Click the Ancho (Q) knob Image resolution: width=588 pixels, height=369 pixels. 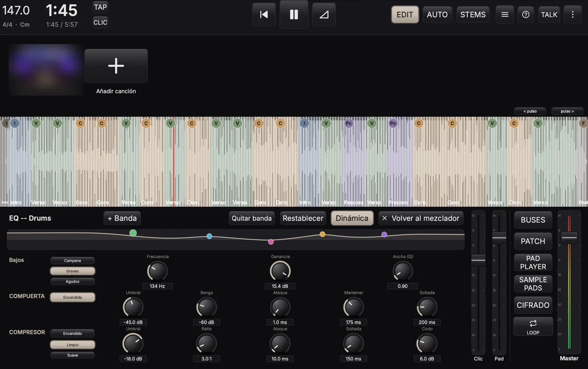tap(402, 272)
